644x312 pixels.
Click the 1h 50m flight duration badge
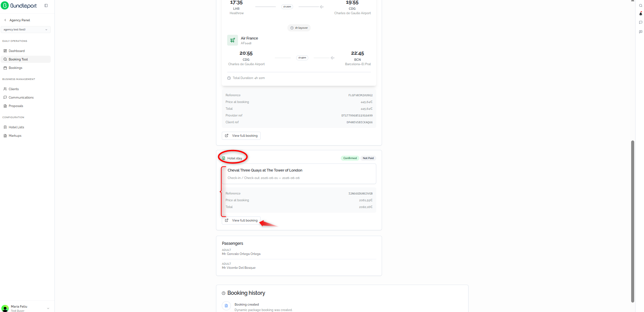pyautogui.click(x=302, y=58)
